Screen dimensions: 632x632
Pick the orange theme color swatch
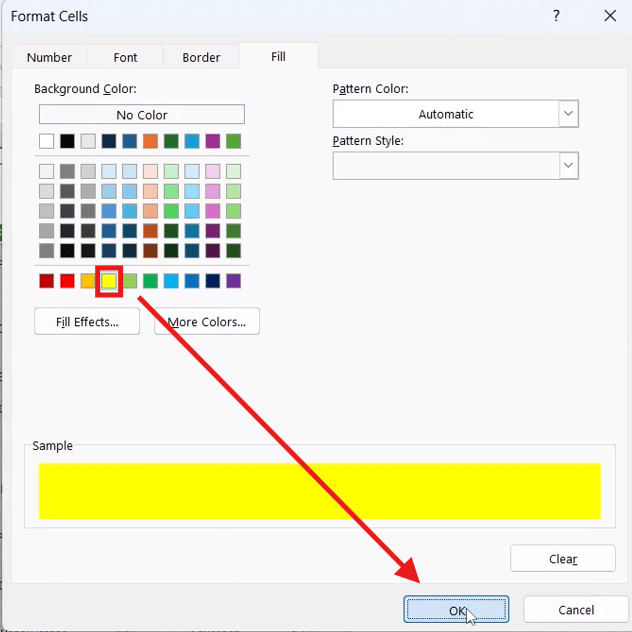coord(150,141)
